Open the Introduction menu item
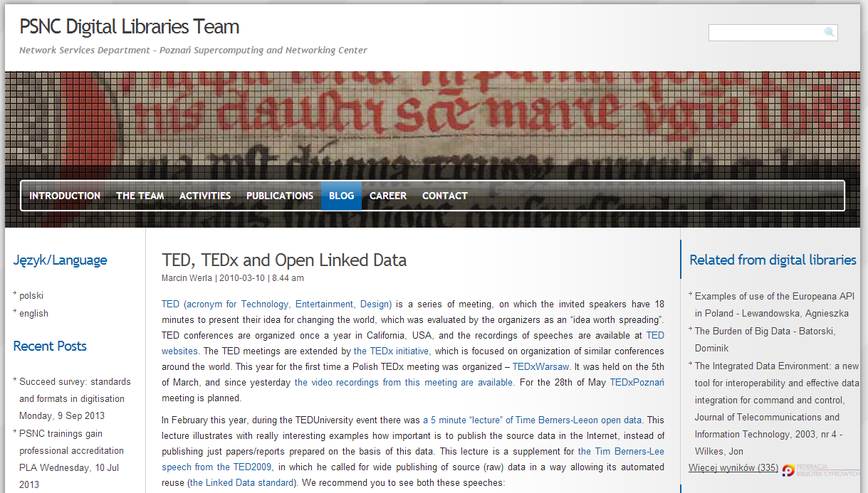This screenshot has width=868, height=493. [65, 196]
